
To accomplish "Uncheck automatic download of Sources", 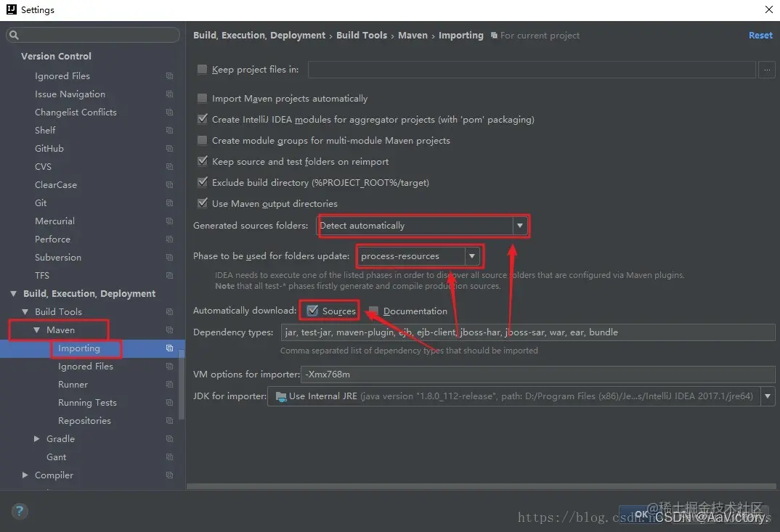I will tap(312, 311).
